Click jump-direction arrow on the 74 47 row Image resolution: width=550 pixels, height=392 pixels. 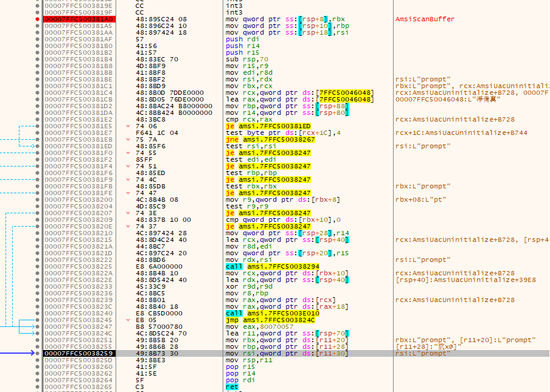[x=128, y=193]
